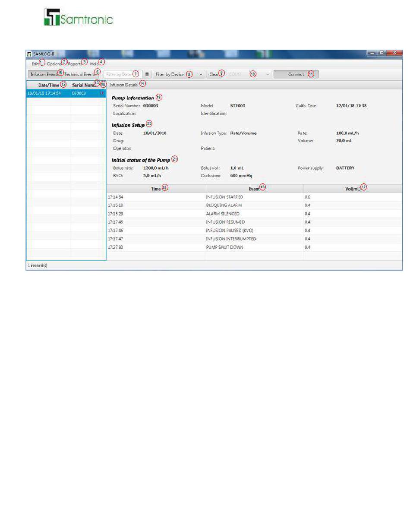
Task: Click the bolus volume value 1,0 mL
Action: [237, 168]
